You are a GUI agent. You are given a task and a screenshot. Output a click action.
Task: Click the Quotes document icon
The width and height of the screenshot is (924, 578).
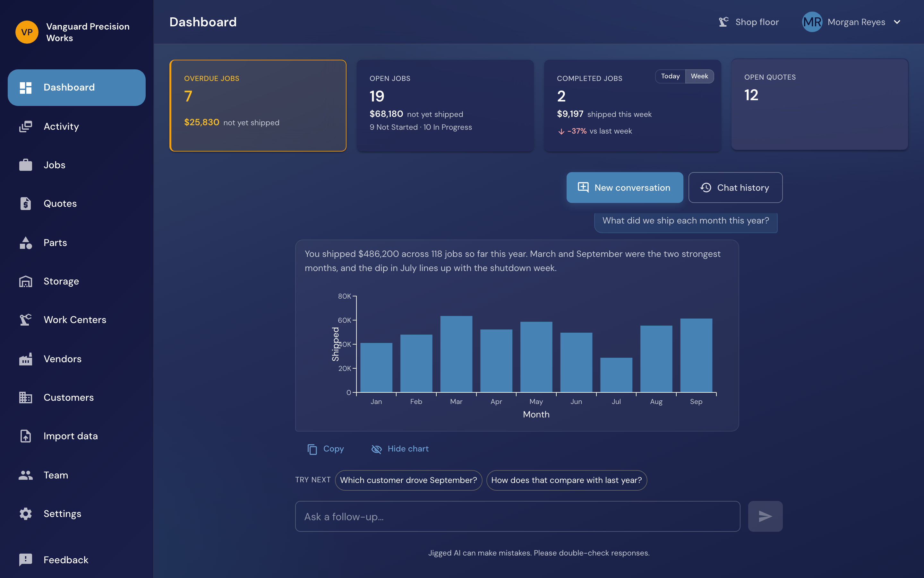(26, 204)
